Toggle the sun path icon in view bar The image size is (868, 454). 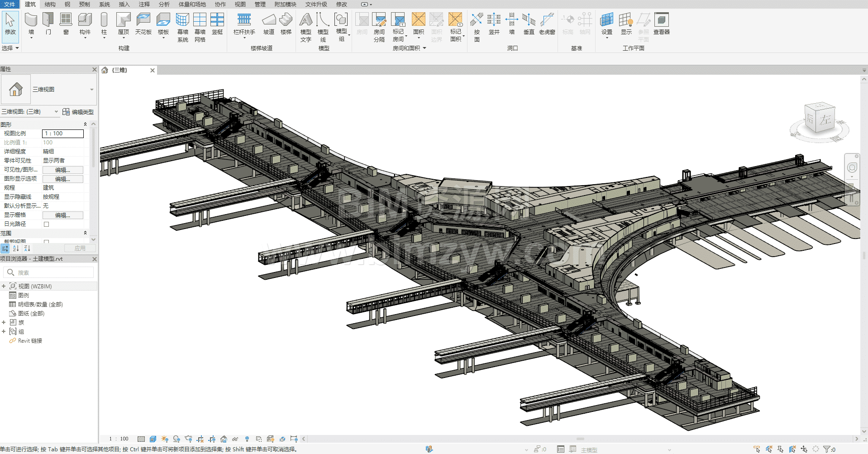tap(165, 439)
